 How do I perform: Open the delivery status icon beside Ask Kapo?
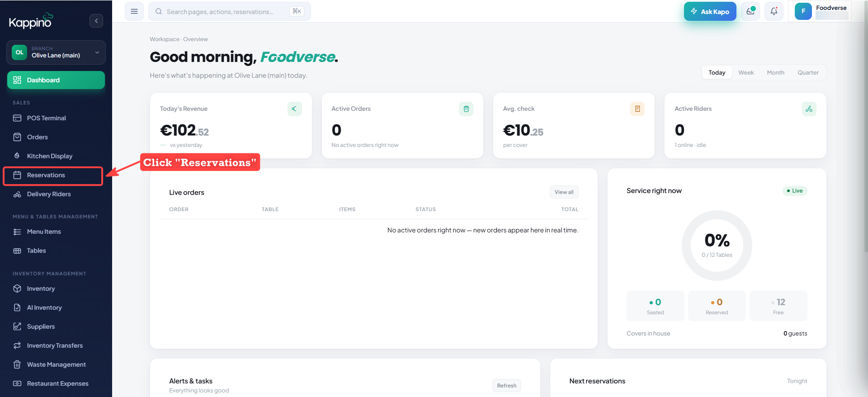point(750,11)
